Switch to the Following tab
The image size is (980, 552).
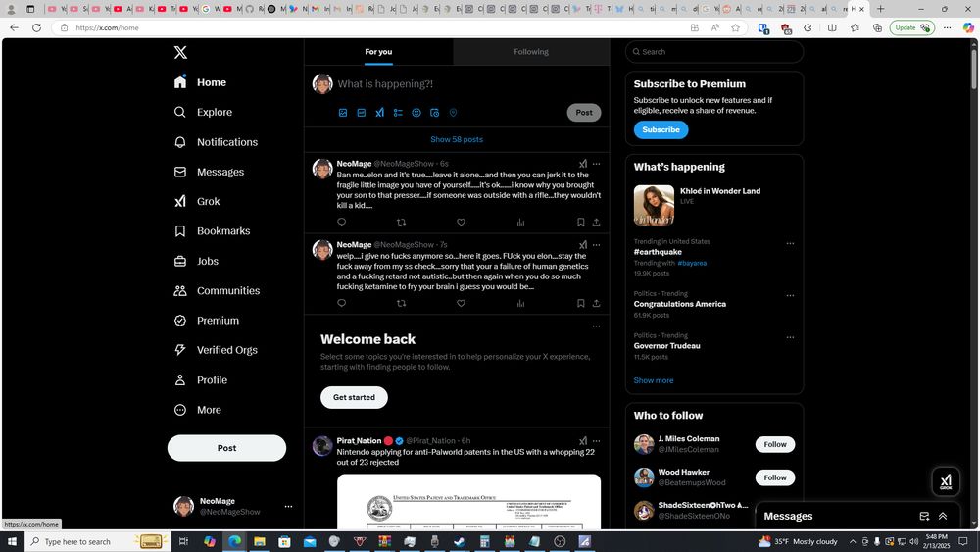(531, 52)
